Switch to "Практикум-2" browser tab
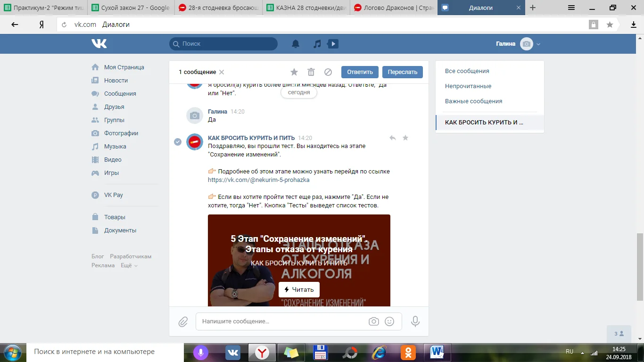 click(44, 8)
